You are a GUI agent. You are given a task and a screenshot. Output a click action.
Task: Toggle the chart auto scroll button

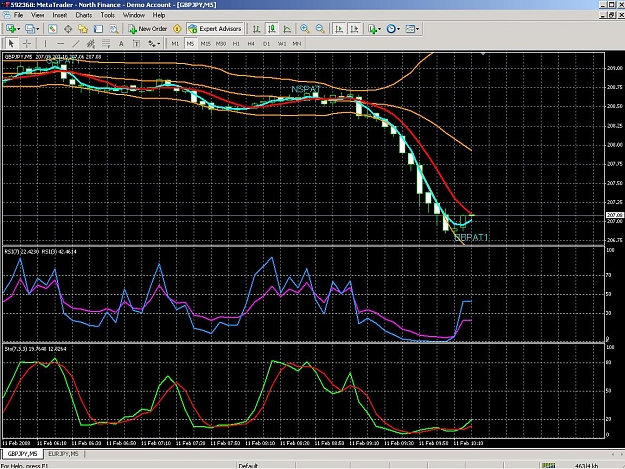(x=339, y=29)
